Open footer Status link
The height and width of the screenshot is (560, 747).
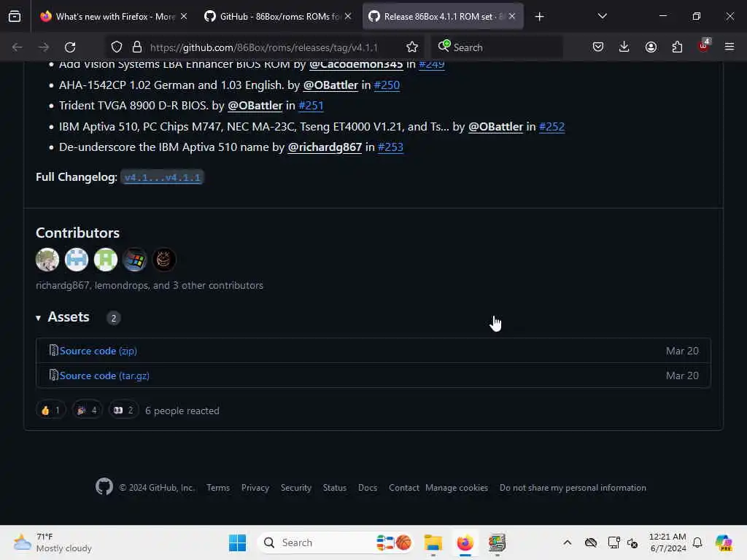pos(334,488)
